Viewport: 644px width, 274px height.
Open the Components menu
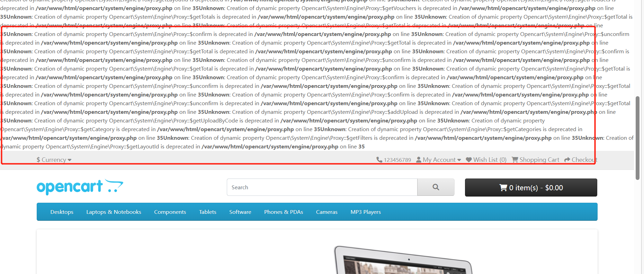[x=170, y=212]
